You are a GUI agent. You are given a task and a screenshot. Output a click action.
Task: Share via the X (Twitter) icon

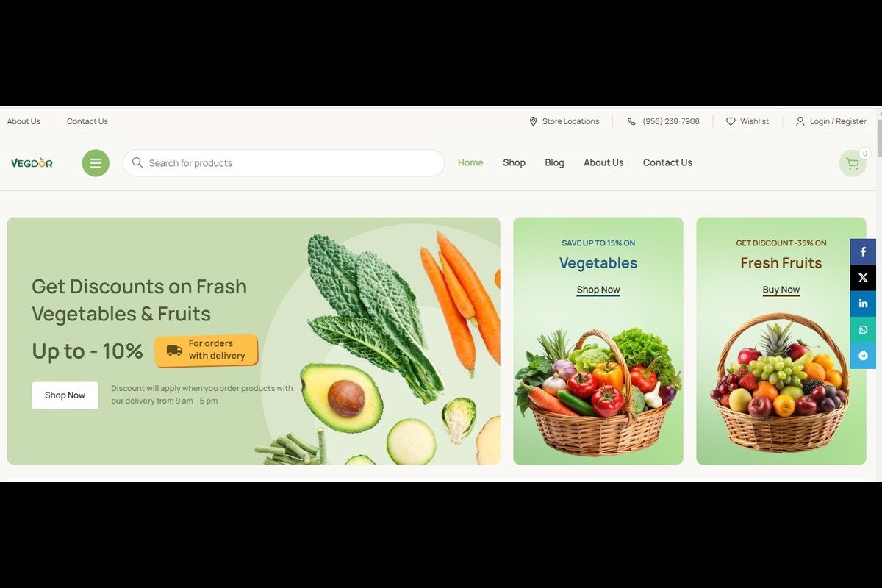point(863,278)
